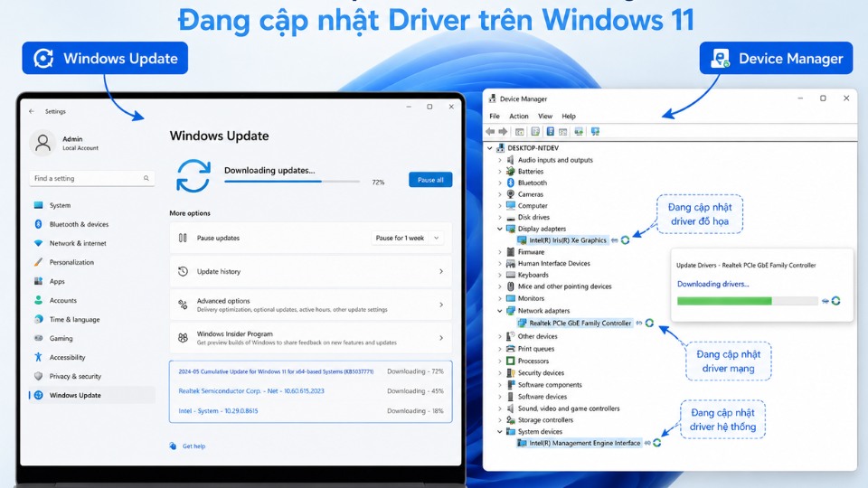Select the Disk drives category
The image size is (868, 488).
coord(533,217)
